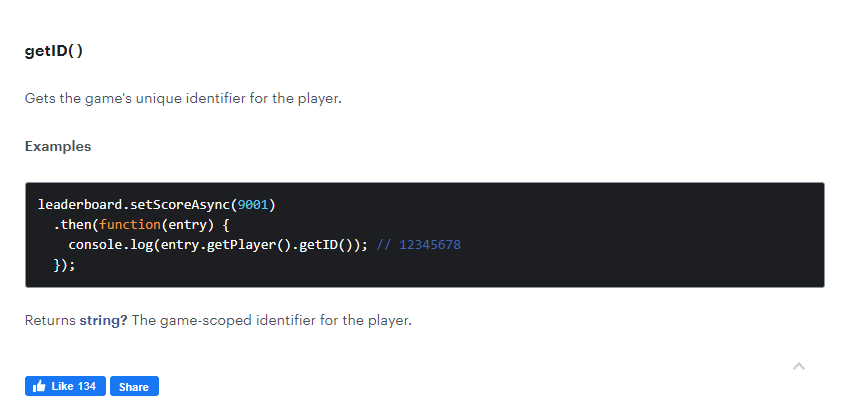Click the Examples subheading
843x403 pixels.
click(x=58, y=146)
